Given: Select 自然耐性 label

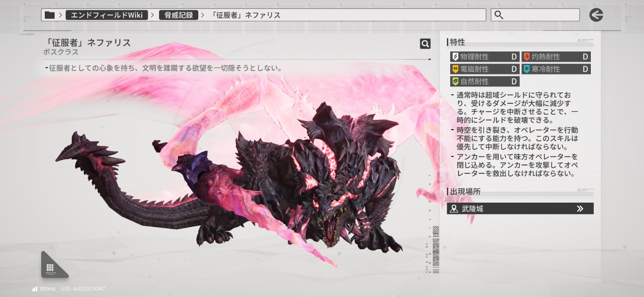Looking at the screenshot, I should (x=475, y=81).
